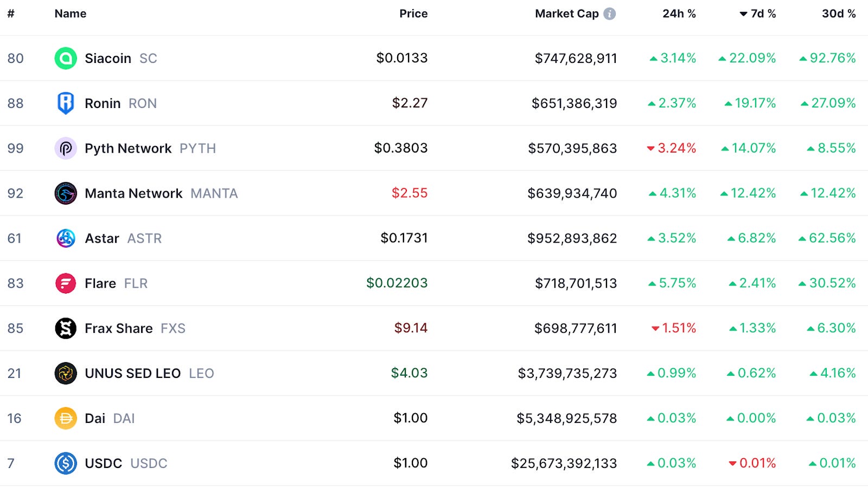Click Astar market cap $952,893,862

click(x=572, y=238)
